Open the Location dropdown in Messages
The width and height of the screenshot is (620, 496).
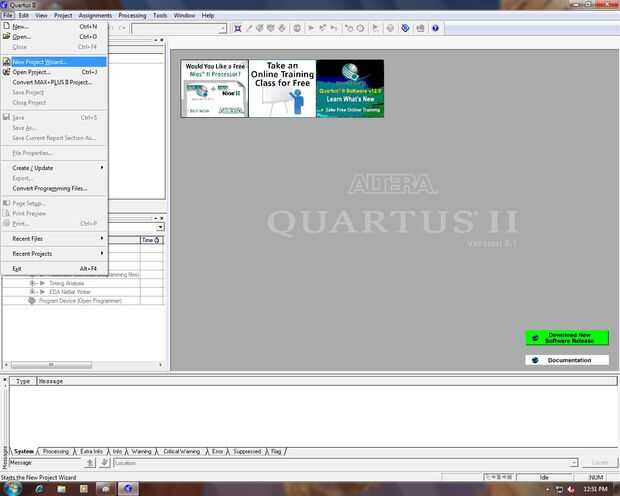(x=573, y=463)
